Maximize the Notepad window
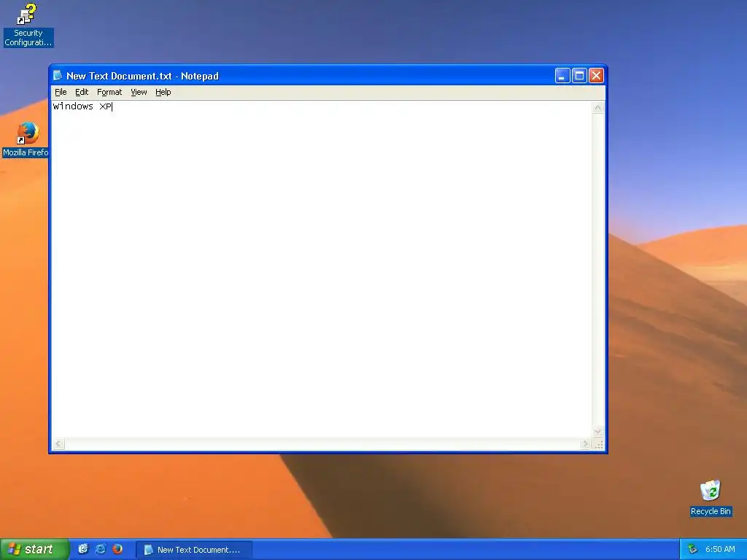This screenshot has height=560, width=747. pos(579,75)
